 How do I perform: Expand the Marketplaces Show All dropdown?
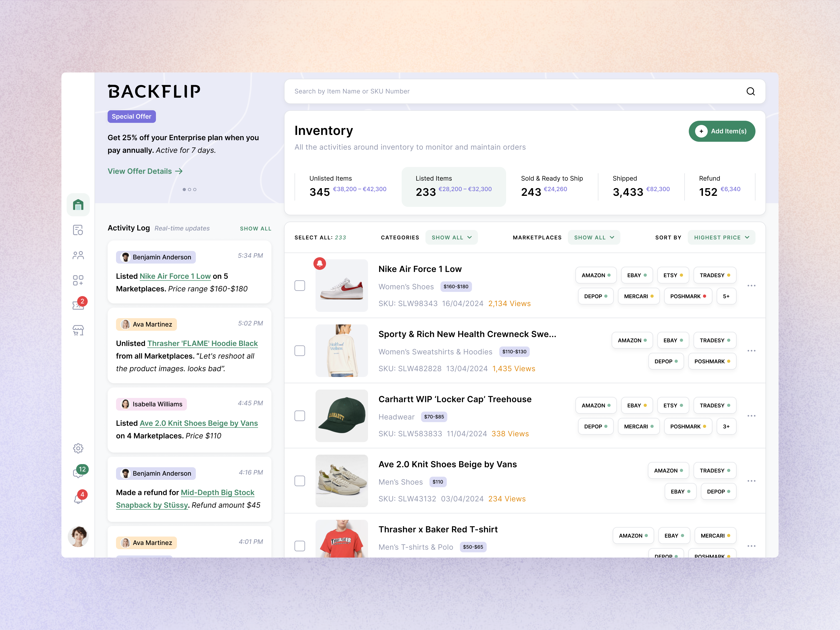click(x=594, y=237)
